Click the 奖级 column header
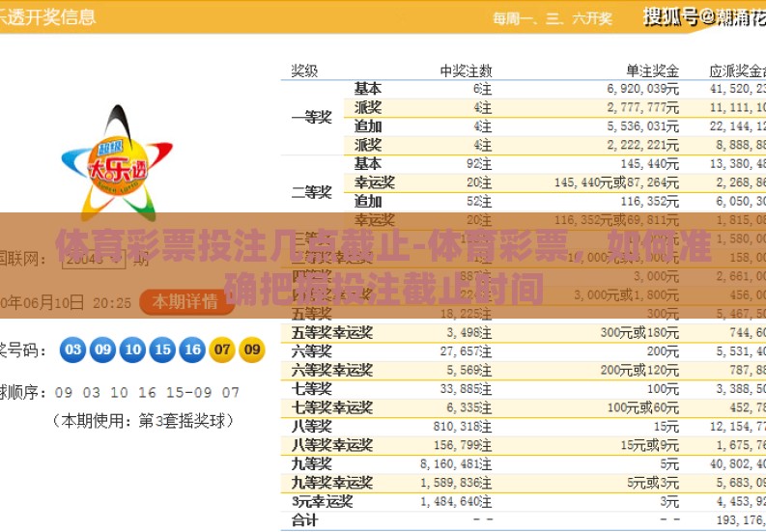The height and width of the screenshot is (532, 766). [x=304, y=71]
